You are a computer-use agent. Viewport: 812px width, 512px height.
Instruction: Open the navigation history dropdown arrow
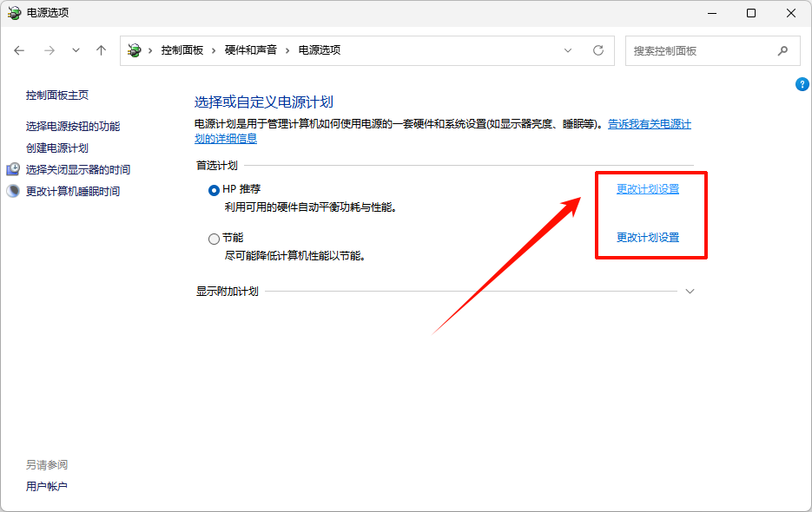point(75,50)
